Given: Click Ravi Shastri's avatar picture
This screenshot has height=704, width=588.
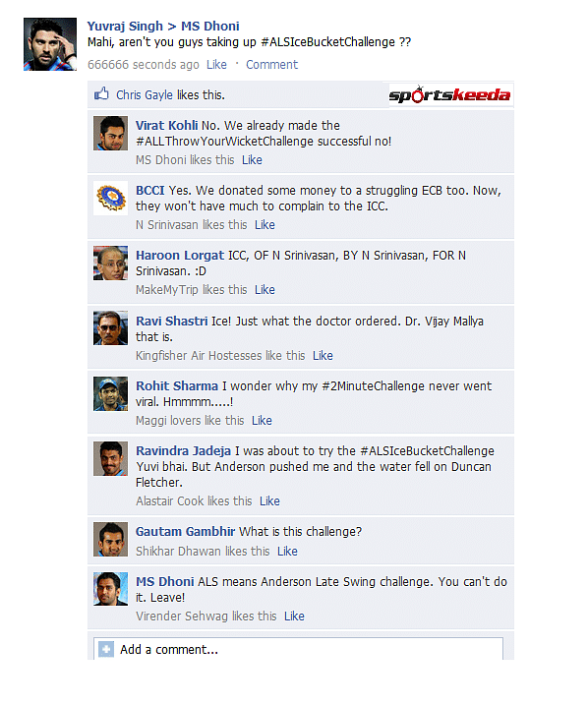Looking at the screenshot, I should tap(110, 328).
